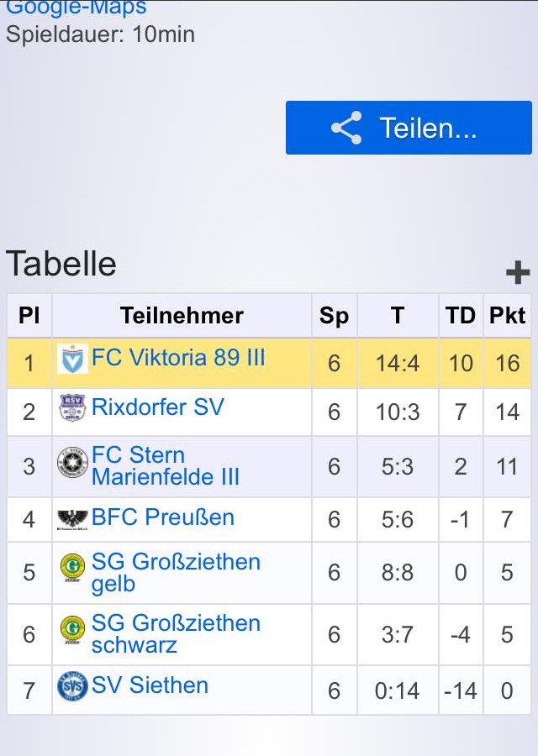Open the Rixdorfer SV team page
The image size is (538, 756).
point(158,407)
